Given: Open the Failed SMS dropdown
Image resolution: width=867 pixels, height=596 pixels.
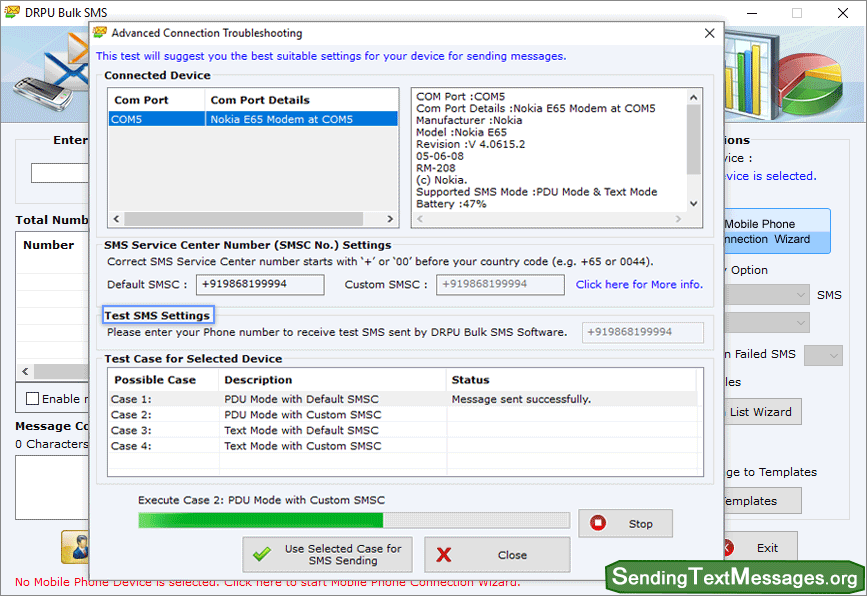Looking at the screenshot, I should 823,355.
